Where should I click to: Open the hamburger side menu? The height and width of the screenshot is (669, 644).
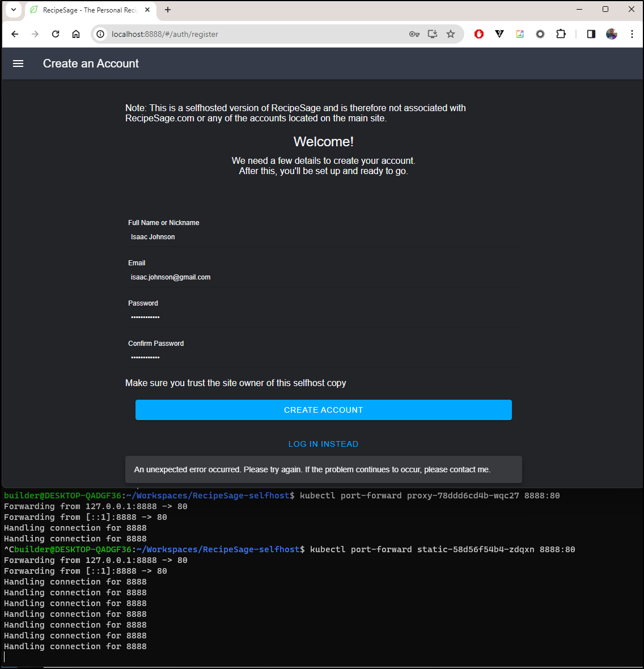tap(18, 63)
